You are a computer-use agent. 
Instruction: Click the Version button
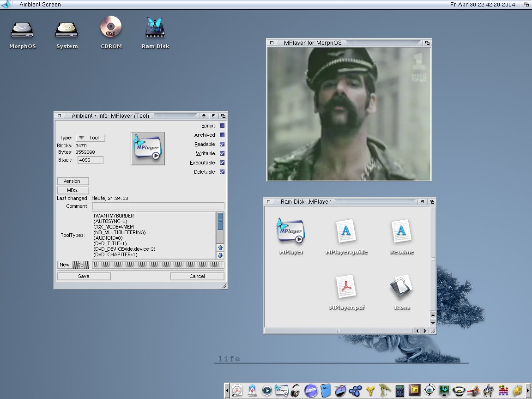coord(73,181)
